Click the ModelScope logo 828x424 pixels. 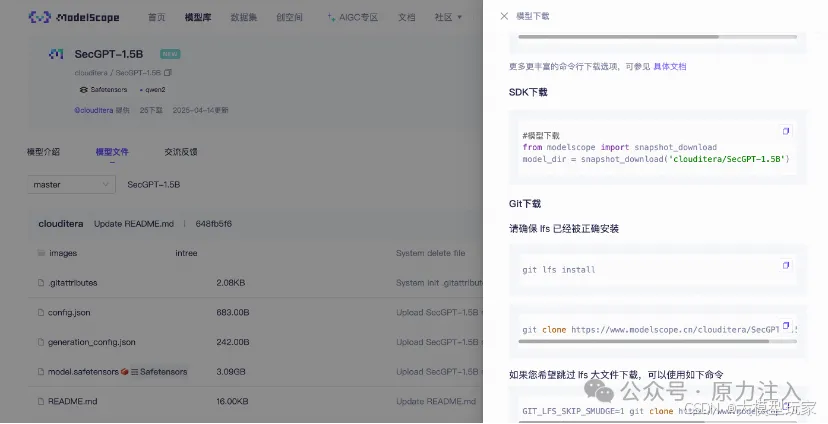(x=74, y=17)
